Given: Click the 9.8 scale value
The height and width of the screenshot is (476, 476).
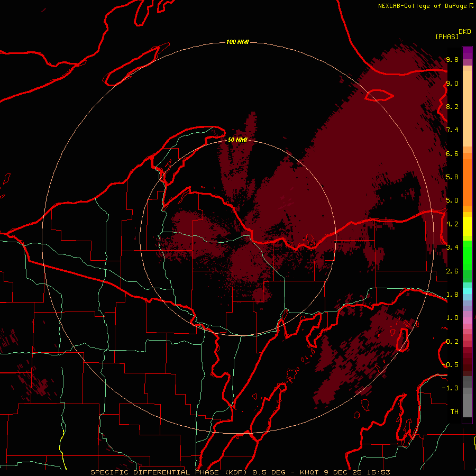Looking at the screenshot, I should pos(452,59).
